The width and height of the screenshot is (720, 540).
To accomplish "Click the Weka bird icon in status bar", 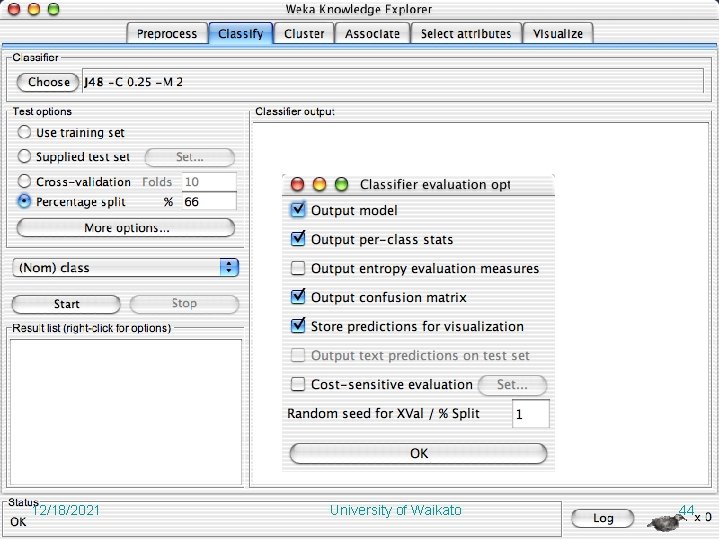I will click(x=666, y=522).
